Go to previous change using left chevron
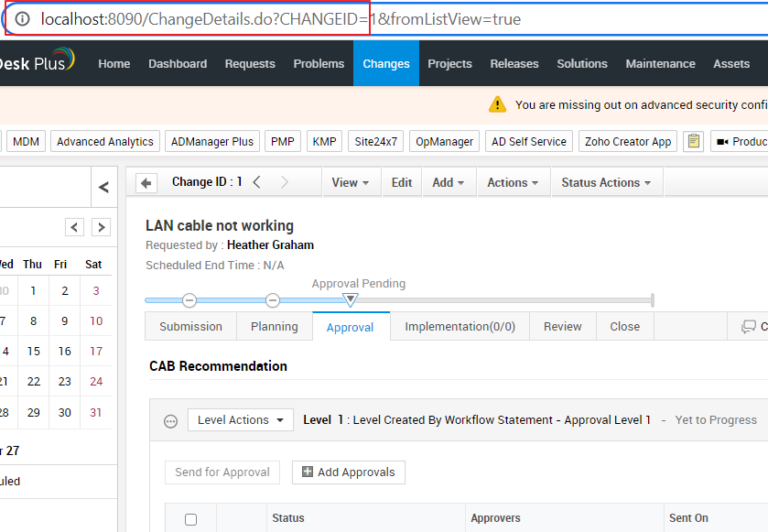 pos(256,182)
